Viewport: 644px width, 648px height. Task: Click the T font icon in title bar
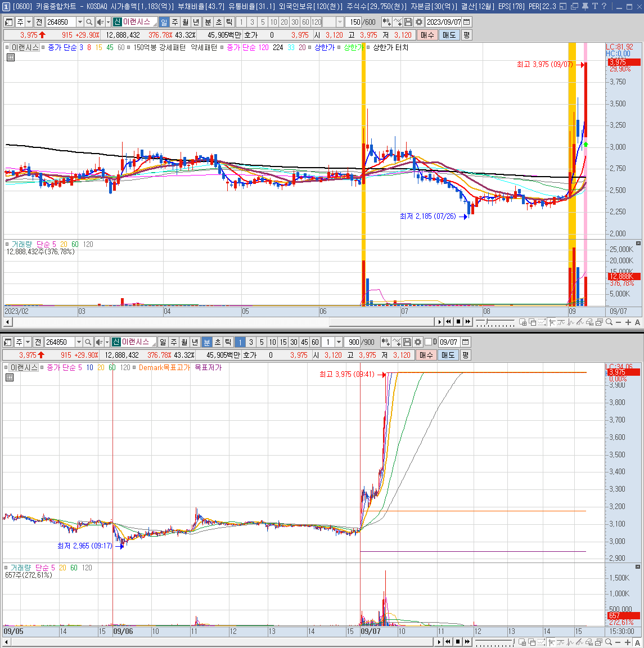click(x=595, y=6)
